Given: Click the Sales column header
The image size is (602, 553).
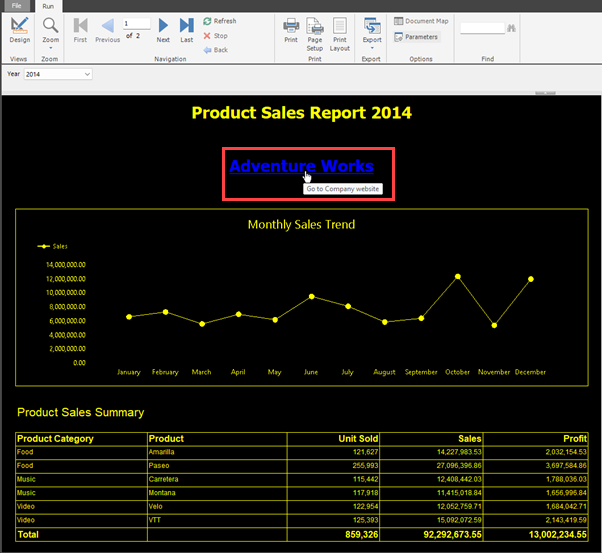Looking at the screenshot, I should pos(431,439).
